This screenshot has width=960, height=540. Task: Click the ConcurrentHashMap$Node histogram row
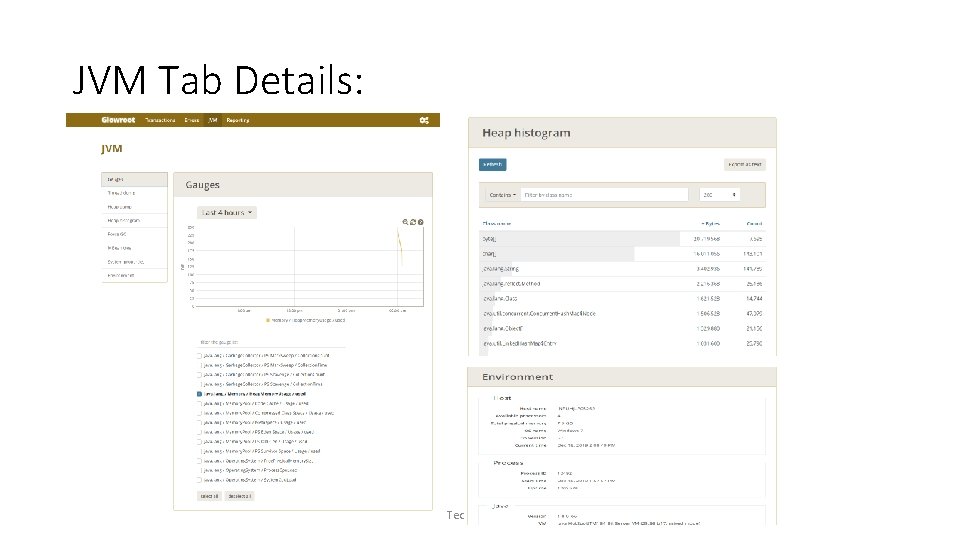point(622,313)
